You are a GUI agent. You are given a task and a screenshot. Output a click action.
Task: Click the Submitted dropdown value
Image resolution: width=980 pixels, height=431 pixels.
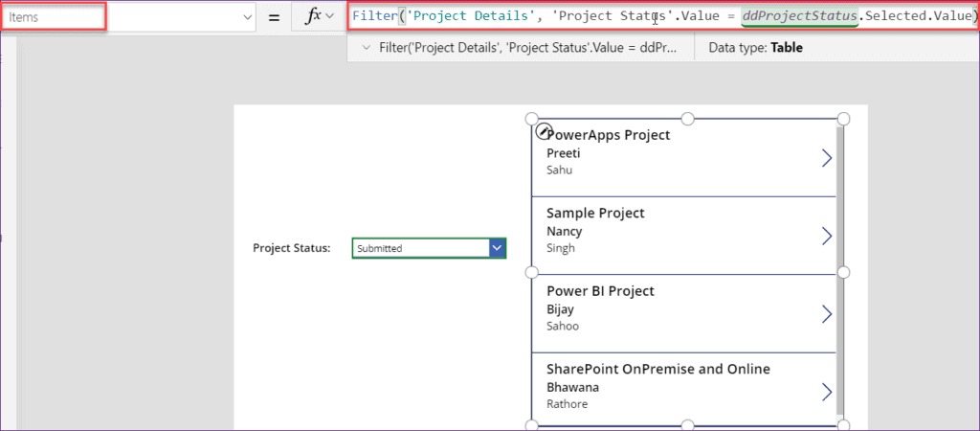pyautogui.click(x=379, y=248)
